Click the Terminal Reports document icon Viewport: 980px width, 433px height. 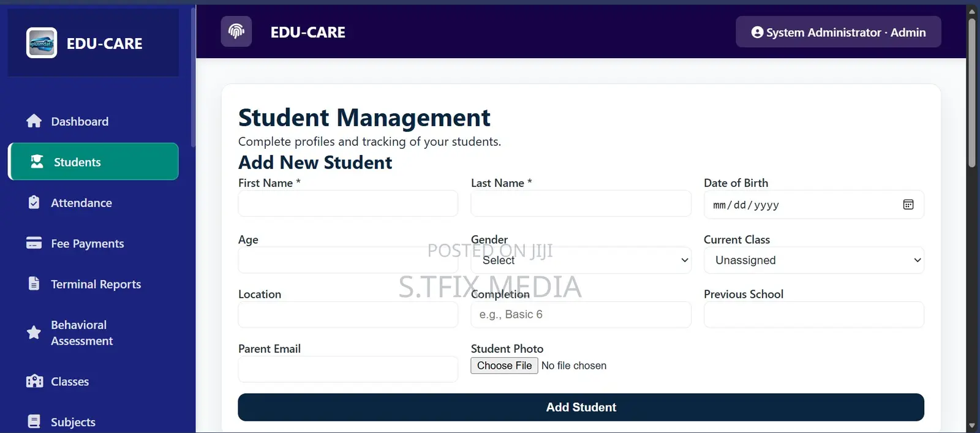click(34, 284)
